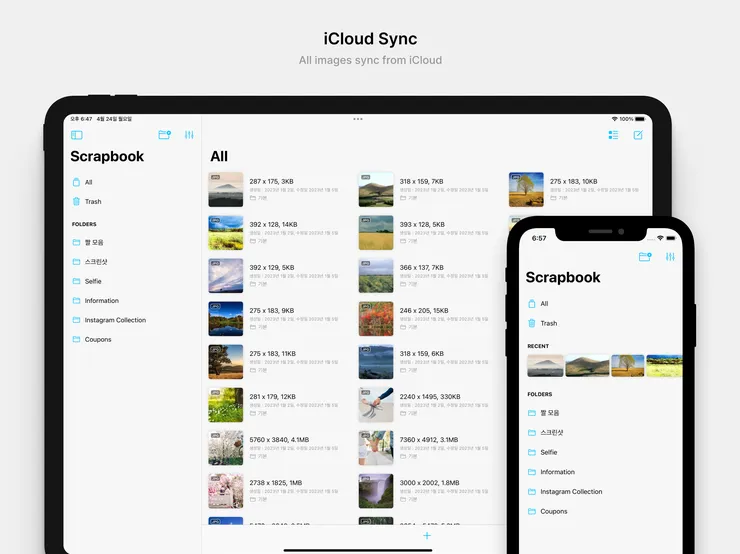Click the 2240 x 1495, 330KB label text
The width and height of the screenshot is (740, 554).
click(x=430, y=396)
